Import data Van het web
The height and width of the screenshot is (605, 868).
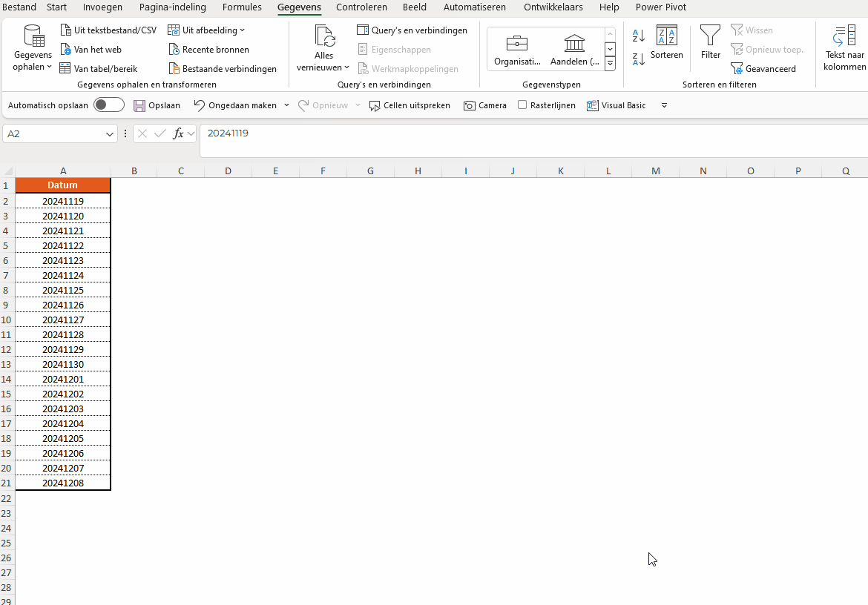coord(91,50)
